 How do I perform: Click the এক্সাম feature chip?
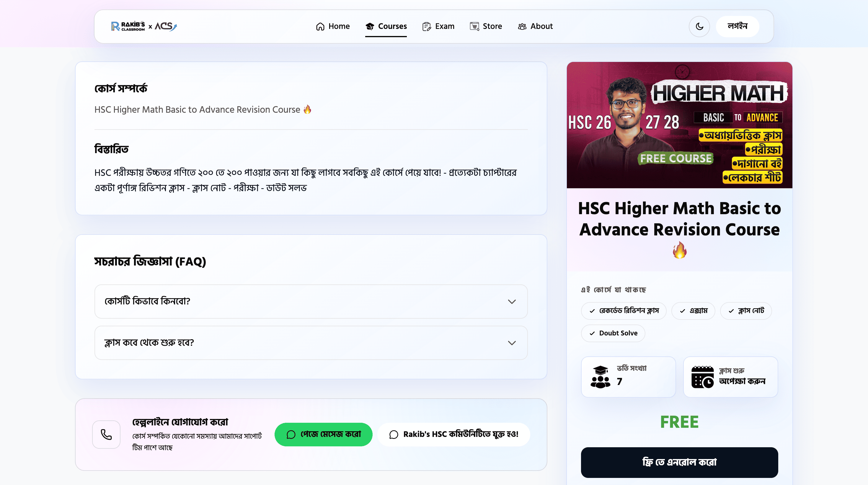693,311
